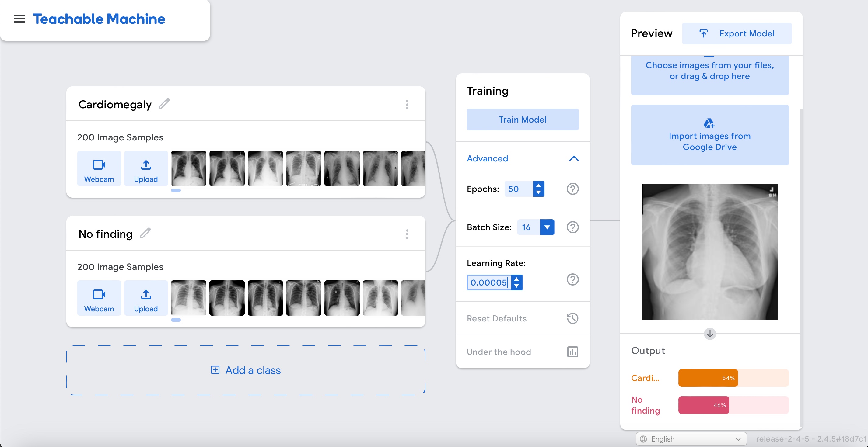Edit the Cardiomegaly class name pencil

pyautogui.click(x=164, y=104)
